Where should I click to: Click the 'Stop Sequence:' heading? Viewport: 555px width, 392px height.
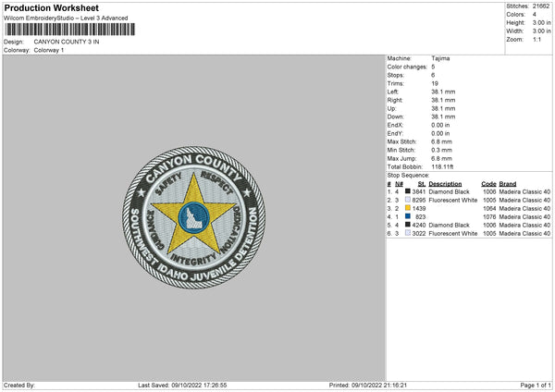click(408, 176)
